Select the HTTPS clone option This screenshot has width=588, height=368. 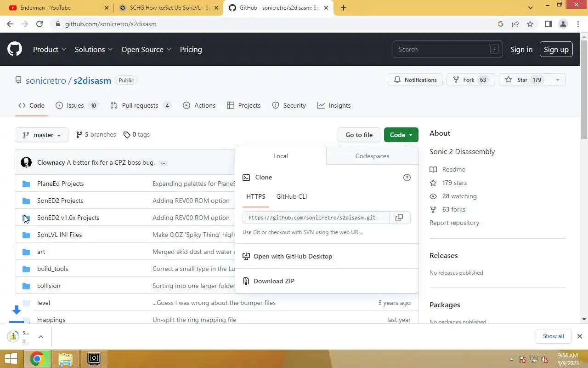click(x=256, y=196)
